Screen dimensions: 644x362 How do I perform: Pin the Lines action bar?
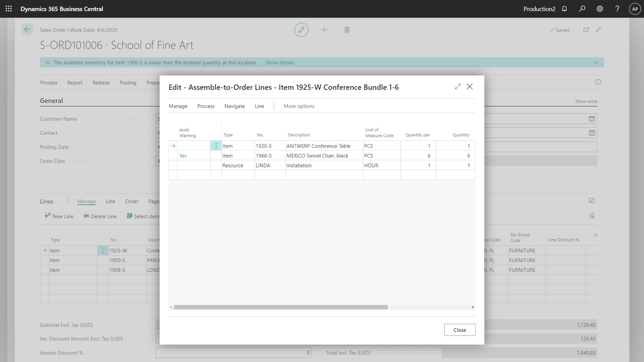592,216
